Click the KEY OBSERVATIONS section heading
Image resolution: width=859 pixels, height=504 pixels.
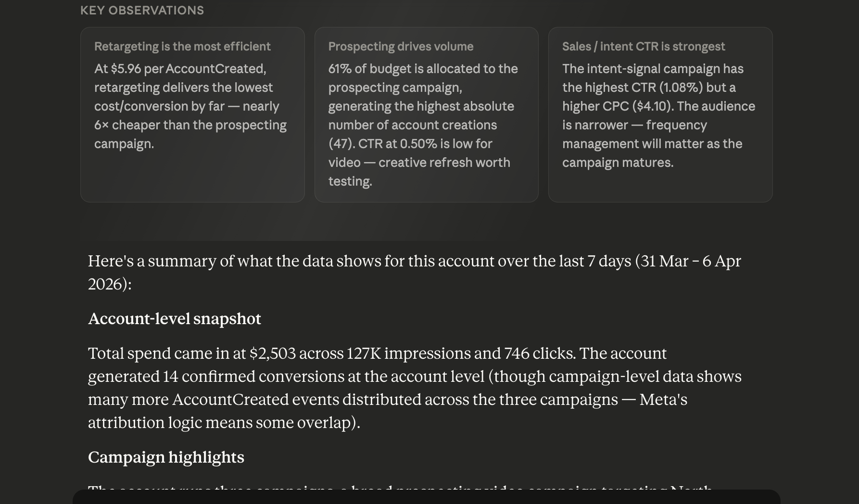(x=142, y=11)
